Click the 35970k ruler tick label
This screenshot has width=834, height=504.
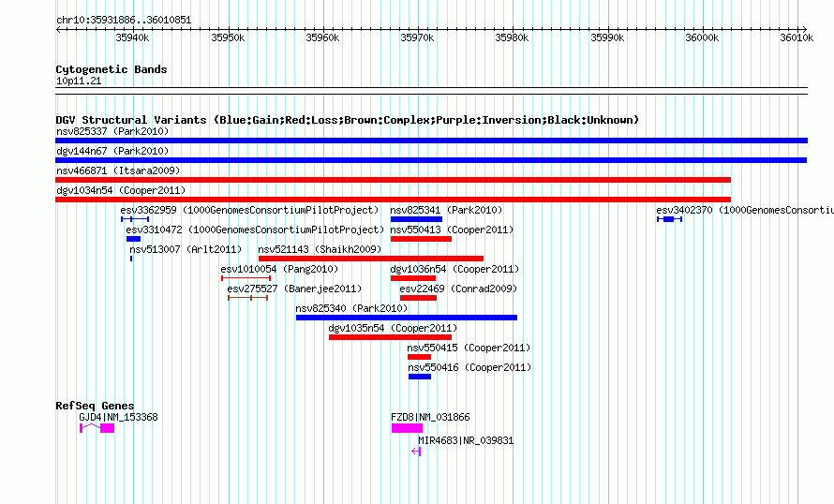pyautogui.click(x=417, y=37)
